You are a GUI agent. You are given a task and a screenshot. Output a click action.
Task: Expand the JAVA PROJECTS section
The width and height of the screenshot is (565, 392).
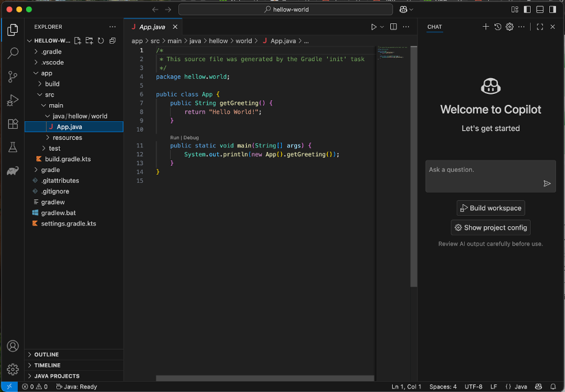tap(56, 376)
